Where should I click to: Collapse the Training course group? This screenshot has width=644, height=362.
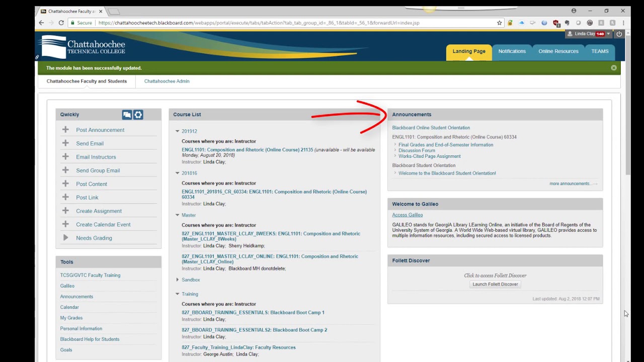pos(177,294)
